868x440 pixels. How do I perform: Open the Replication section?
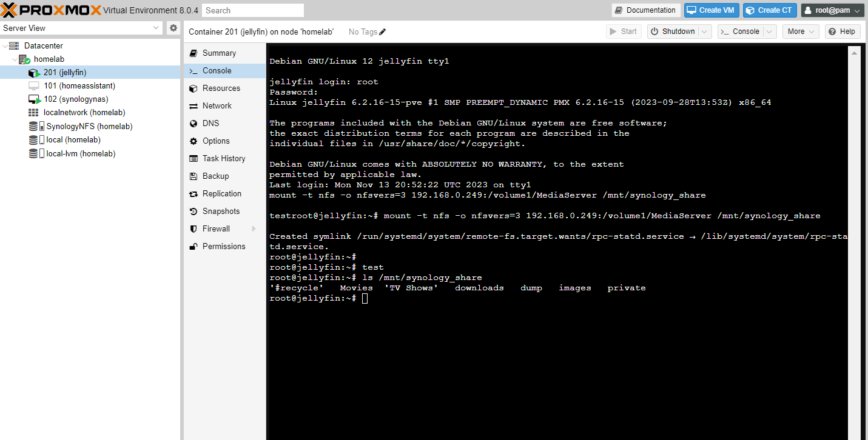click(224, 193)
